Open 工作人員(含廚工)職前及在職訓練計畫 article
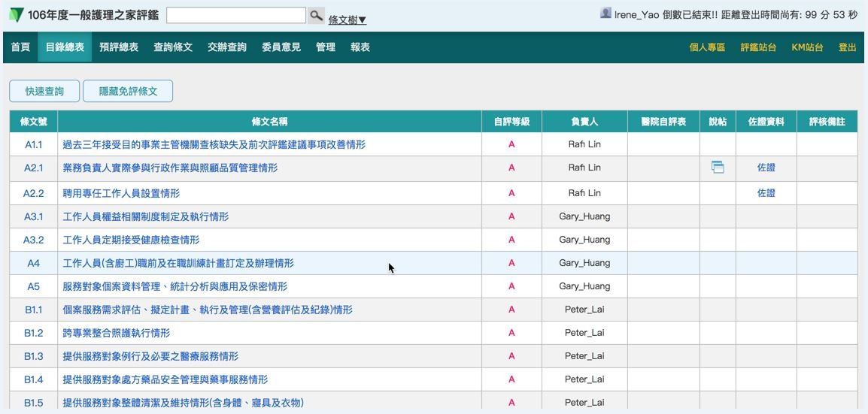Screen dimensions: 868x414 click(x=178, y=263)
